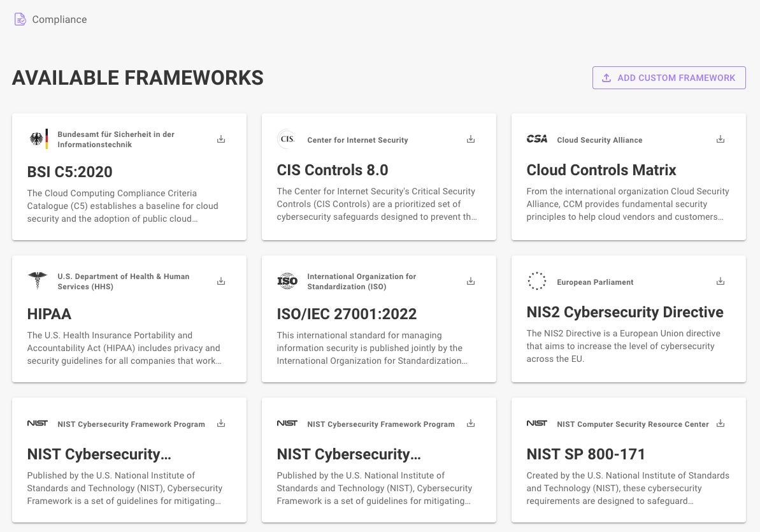Screen dimensions: 760x532
Task: Download the NIST SP 800-171 framework
Action: tap(721, 423)
